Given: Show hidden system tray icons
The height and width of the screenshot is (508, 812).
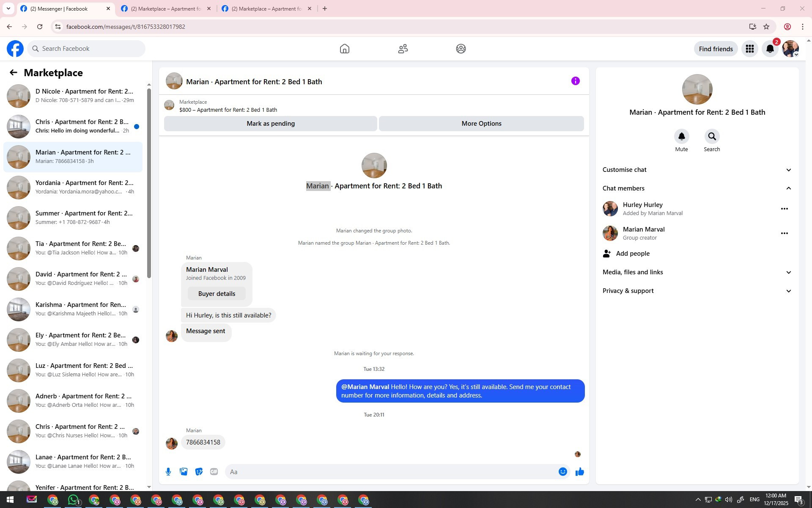Looking at the screenshot, I should point(698,500).
